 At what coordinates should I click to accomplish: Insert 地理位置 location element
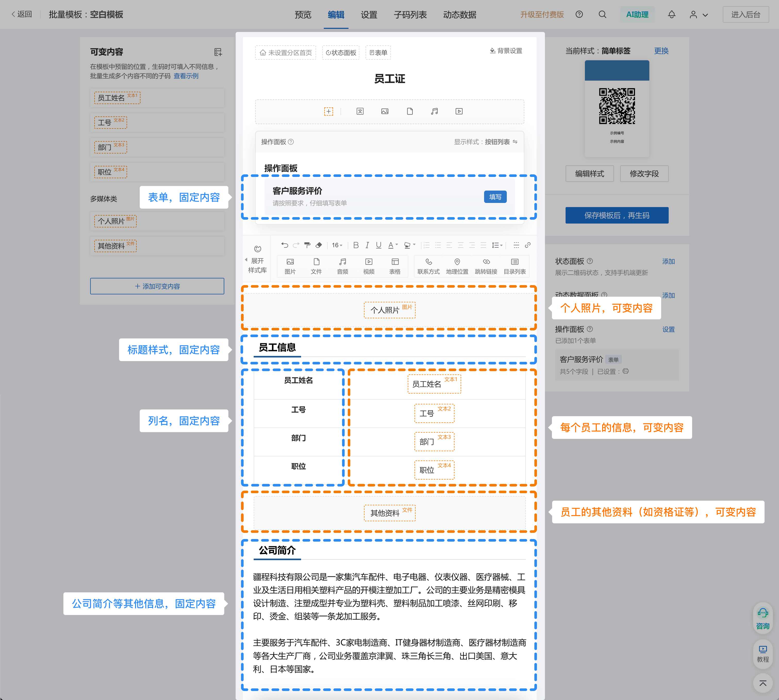[x=457, y=266]
